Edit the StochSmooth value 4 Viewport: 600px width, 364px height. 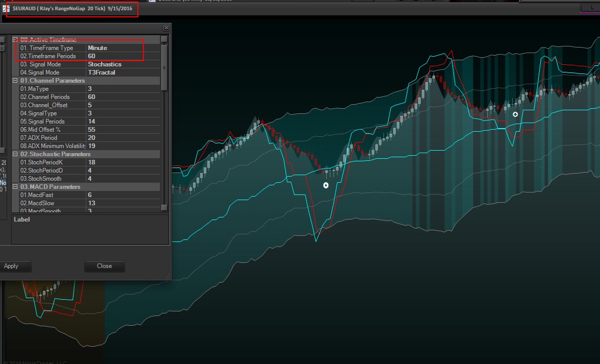pos(123,178)
